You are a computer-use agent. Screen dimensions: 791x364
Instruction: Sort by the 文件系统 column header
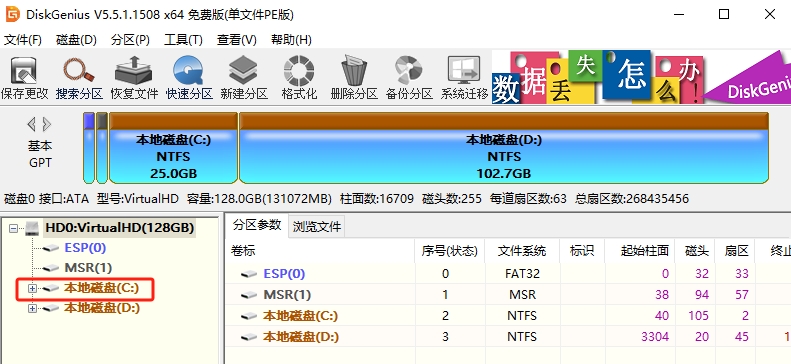(x=522, y=251)
